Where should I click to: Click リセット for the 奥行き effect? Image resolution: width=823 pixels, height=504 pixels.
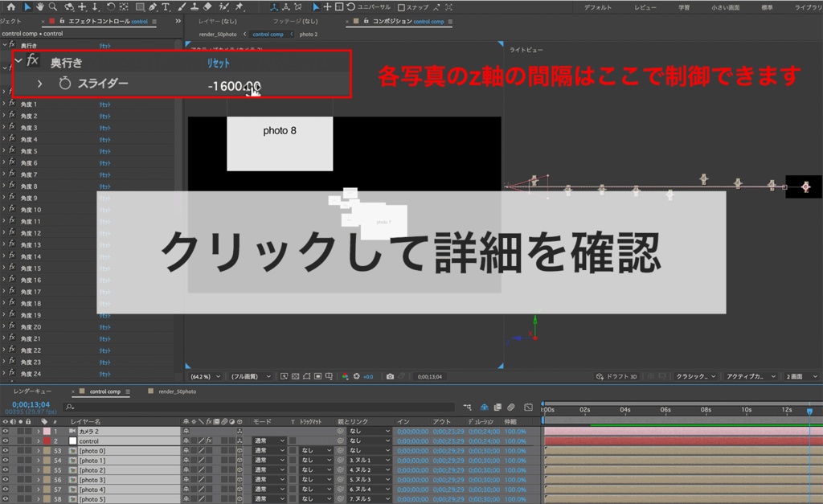point(218,61)
